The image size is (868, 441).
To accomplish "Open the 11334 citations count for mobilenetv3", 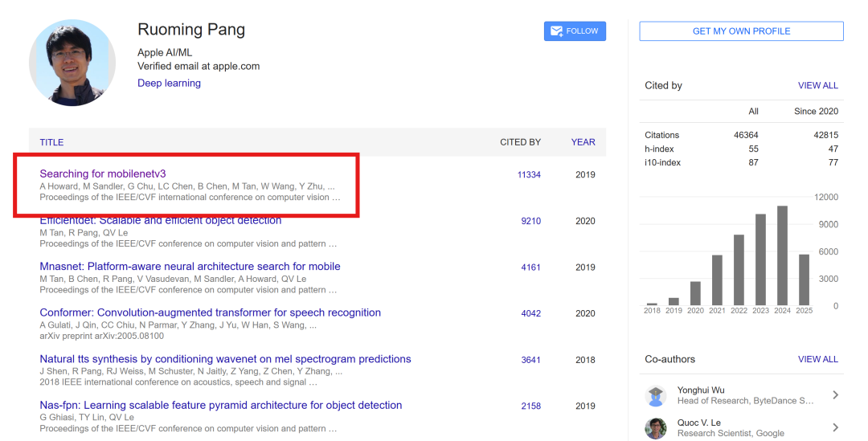I will pos(529,174).
